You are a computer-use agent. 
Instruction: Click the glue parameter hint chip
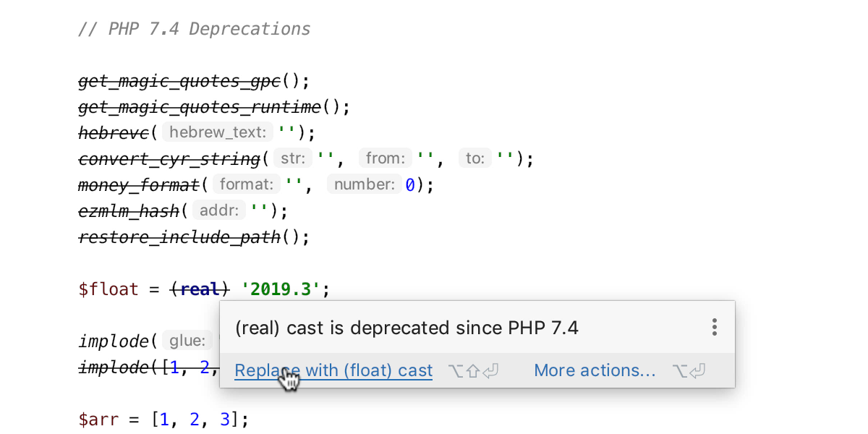click(187, 341)
